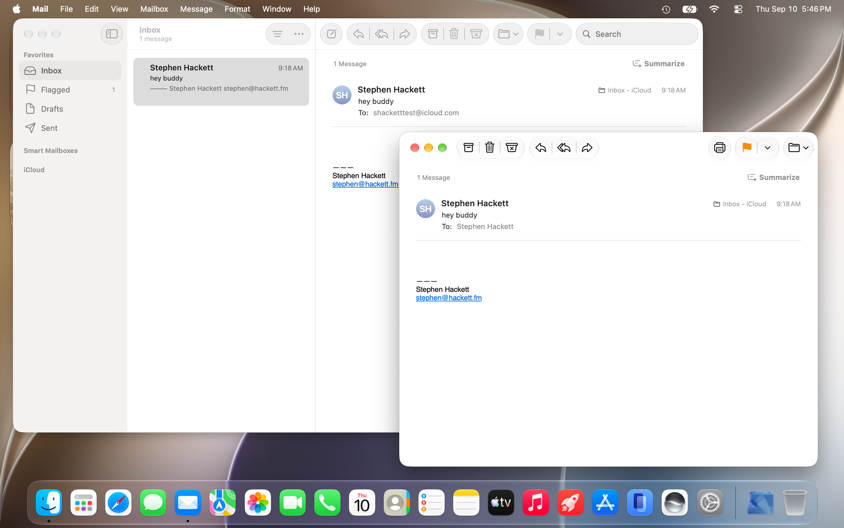The height and width of the screenshot is (528, 844).
Task: Click the print icon in message window
Action: [x=719, y=147]
